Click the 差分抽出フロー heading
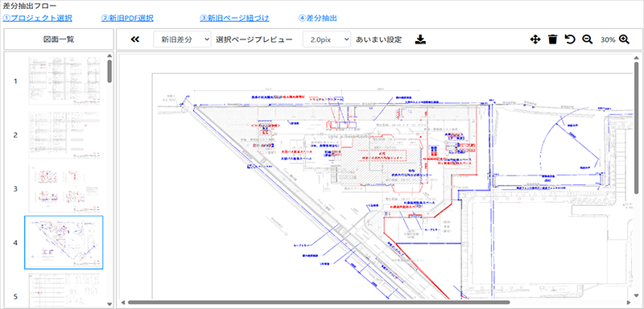Image resolution: width=644 pixels, height=309 pixels. pos(30,6)
